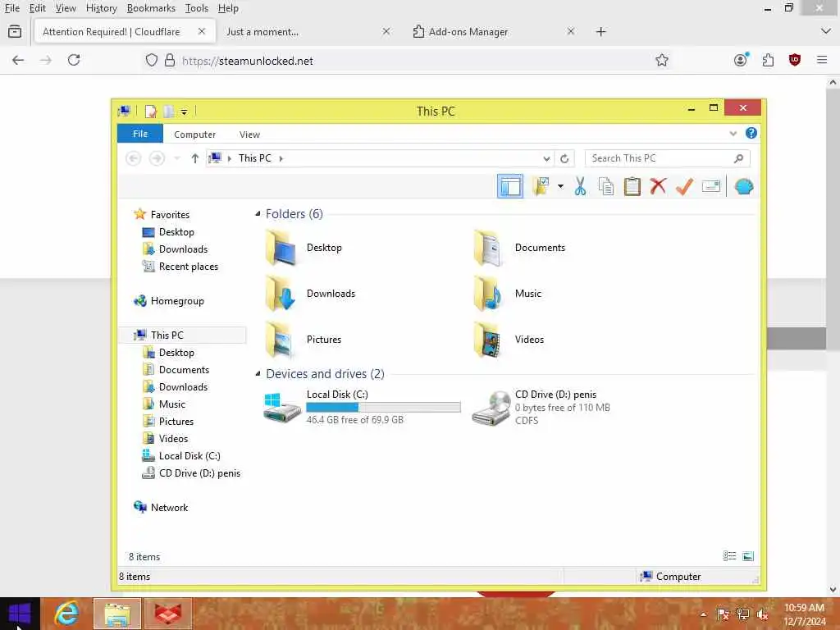Switch to details view icon in status bar
840x630 pixels.
pyautogui.click(x=729, y=556)
